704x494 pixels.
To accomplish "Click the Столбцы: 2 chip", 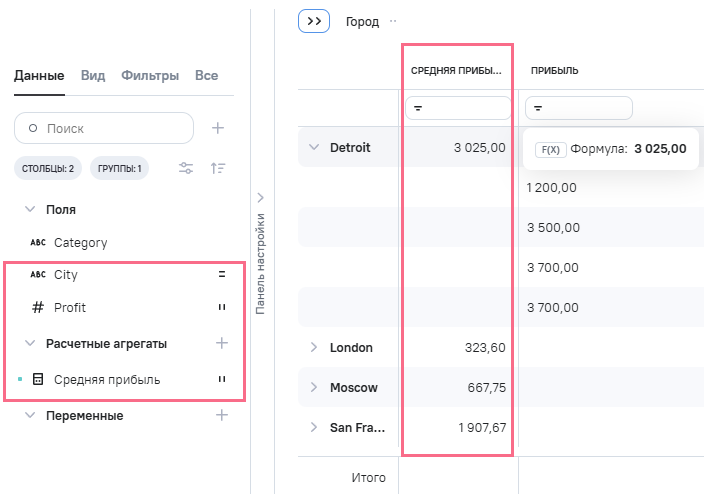I will [x=48, y=168].
